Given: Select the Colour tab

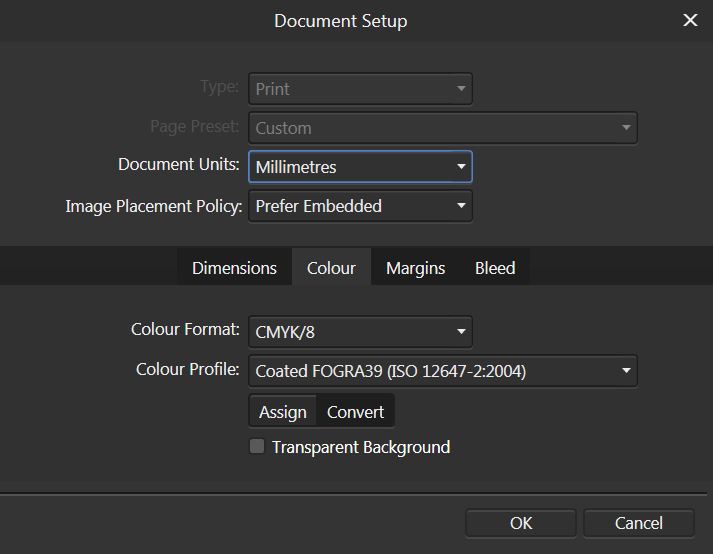Looking at the screenshot, I should point(331,268).
